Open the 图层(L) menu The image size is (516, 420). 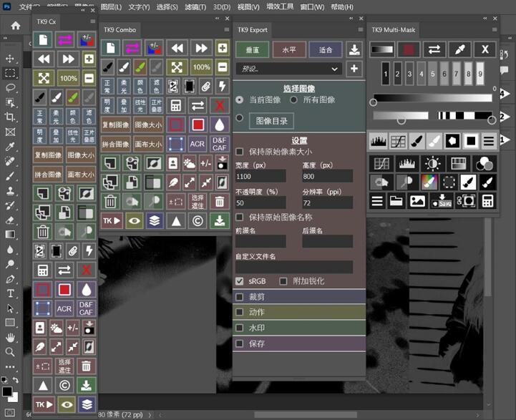coord(111,7)
